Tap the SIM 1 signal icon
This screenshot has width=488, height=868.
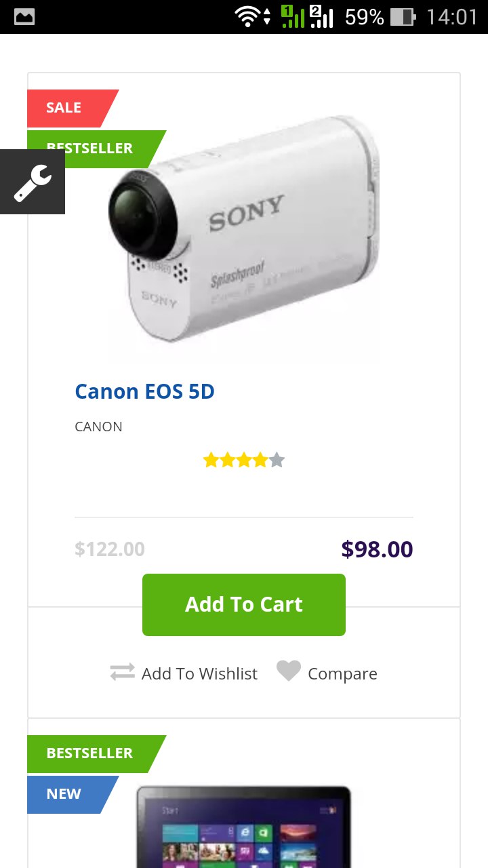(x=293, y=17)
